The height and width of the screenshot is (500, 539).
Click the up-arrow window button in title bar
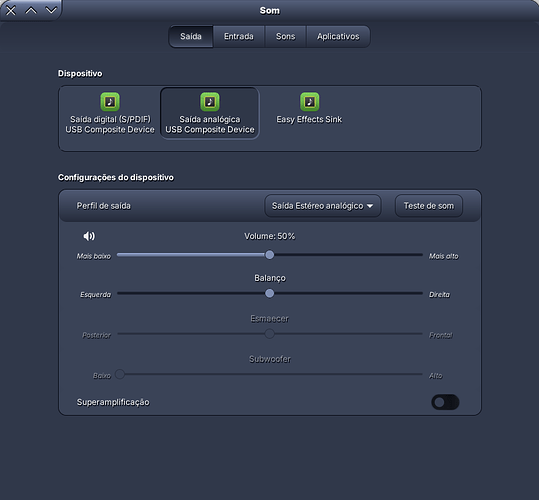point(31,11)
